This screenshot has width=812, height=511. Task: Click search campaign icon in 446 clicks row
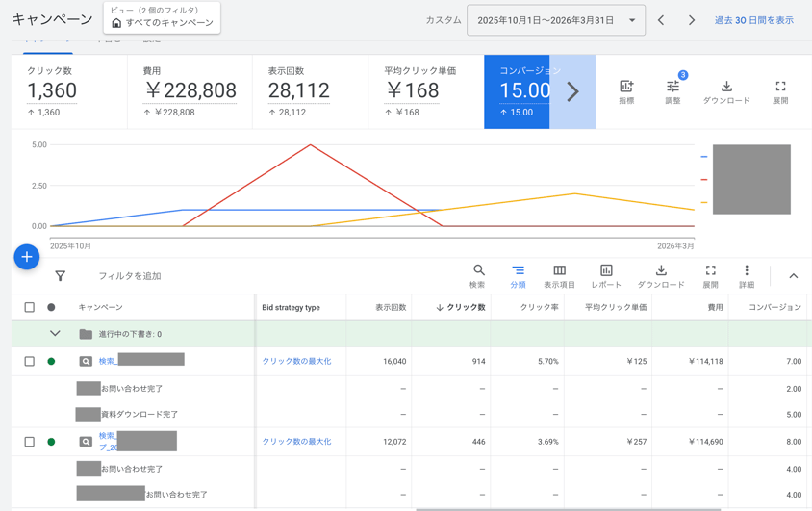pos(86,442)
